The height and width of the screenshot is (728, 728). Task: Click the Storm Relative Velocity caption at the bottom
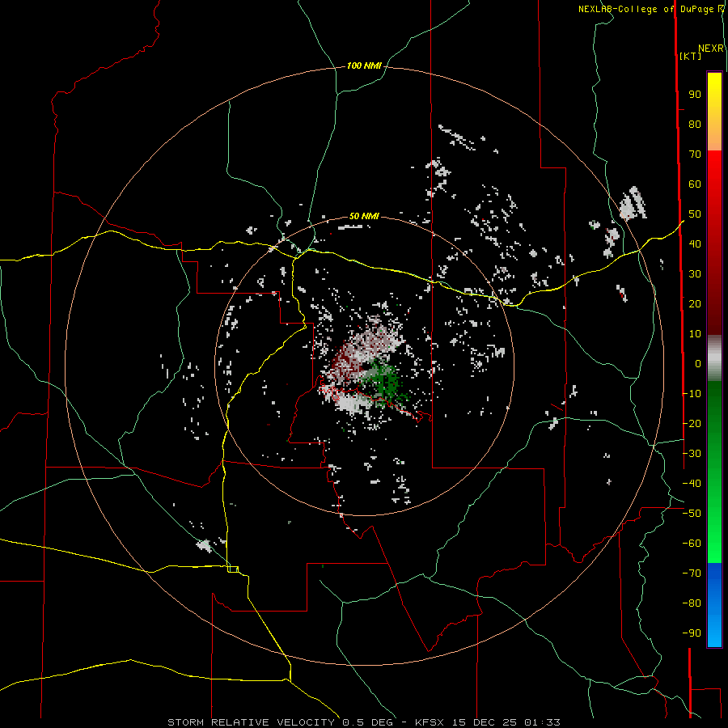click(x=364, y=722)
